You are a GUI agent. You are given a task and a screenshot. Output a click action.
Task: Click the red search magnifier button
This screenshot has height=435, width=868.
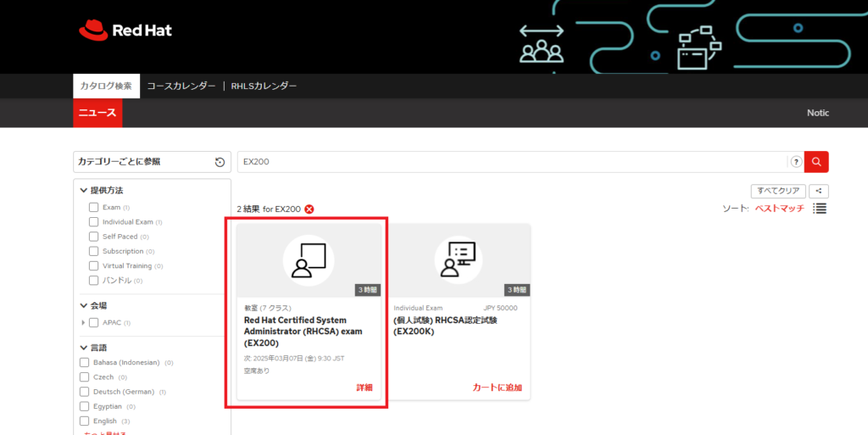click(x=816, y=162)
